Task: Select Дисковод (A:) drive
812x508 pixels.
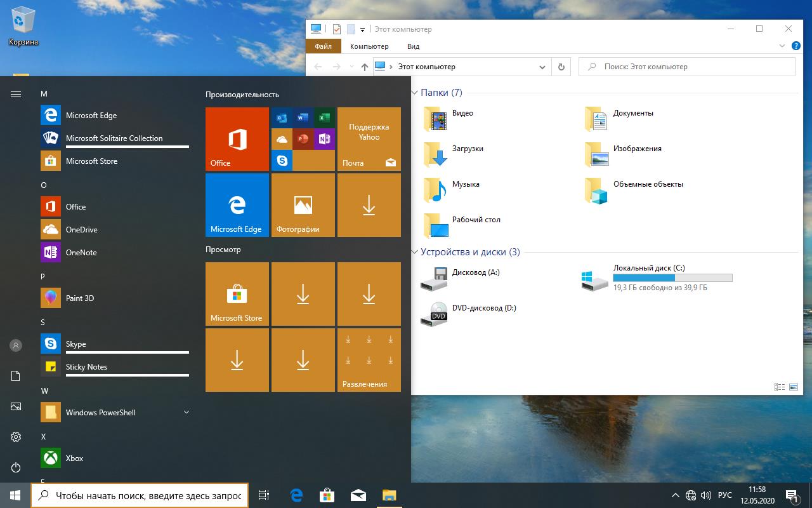Action: click(461, 279)
